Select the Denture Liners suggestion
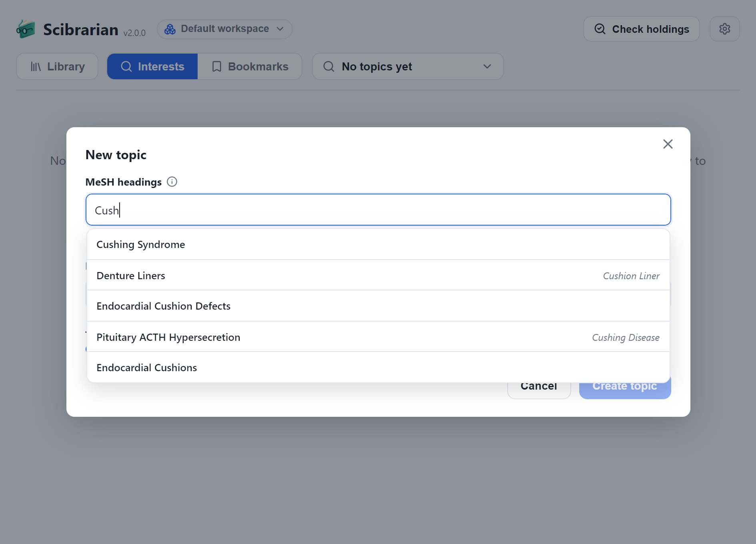756x544 pixels. [x=378, y=275]
